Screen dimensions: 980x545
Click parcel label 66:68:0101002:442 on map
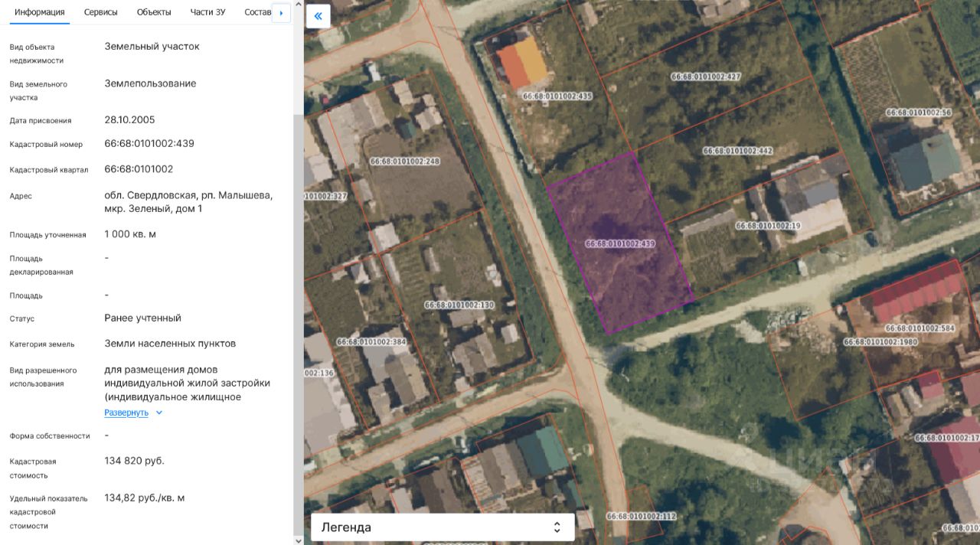pos(738,151)
